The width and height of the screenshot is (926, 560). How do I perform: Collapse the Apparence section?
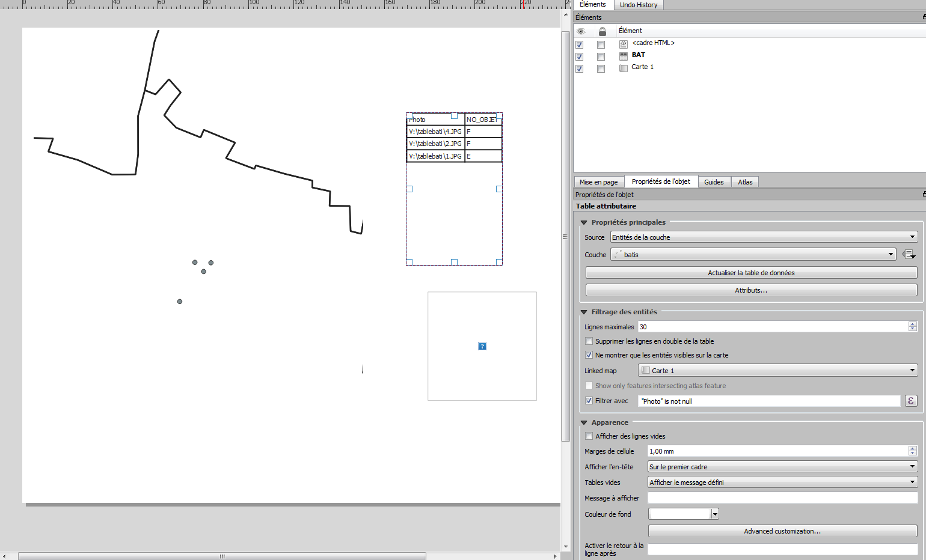coord(584,423)
